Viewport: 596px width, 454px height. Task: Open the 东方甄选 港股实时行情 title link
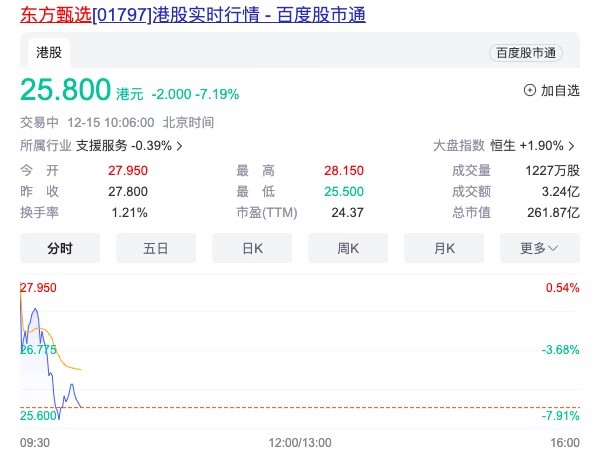click(x=193, y=15)
